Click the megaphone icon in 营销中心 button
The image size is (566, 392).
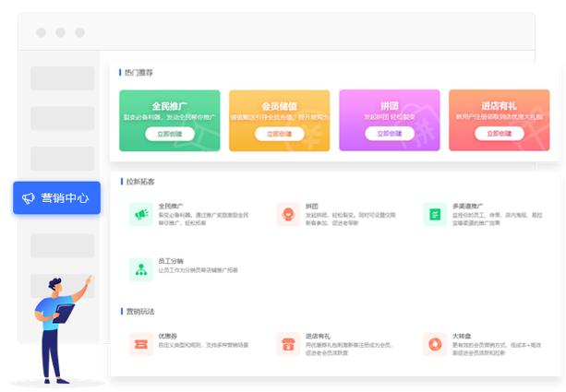click(x=28, y=198)
